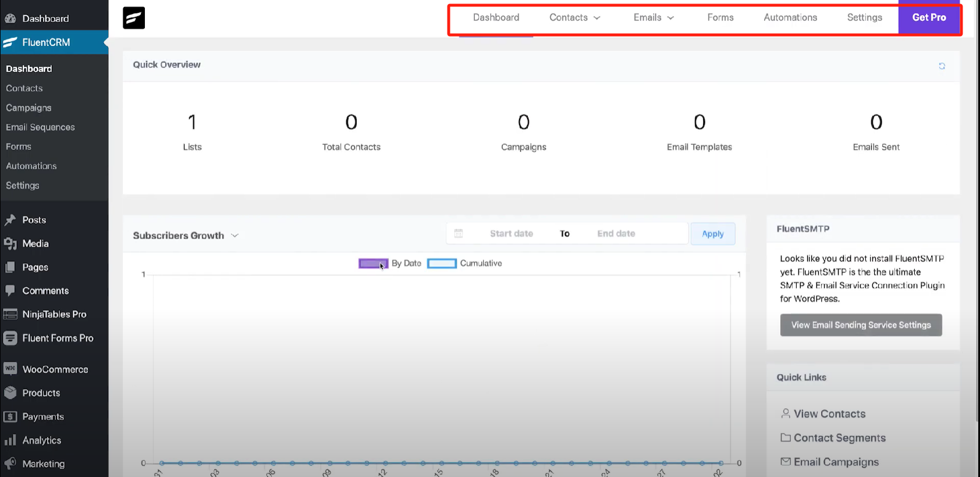
Task: Refresh the Quick Overview stats
Action: click(x=942, y=66)
